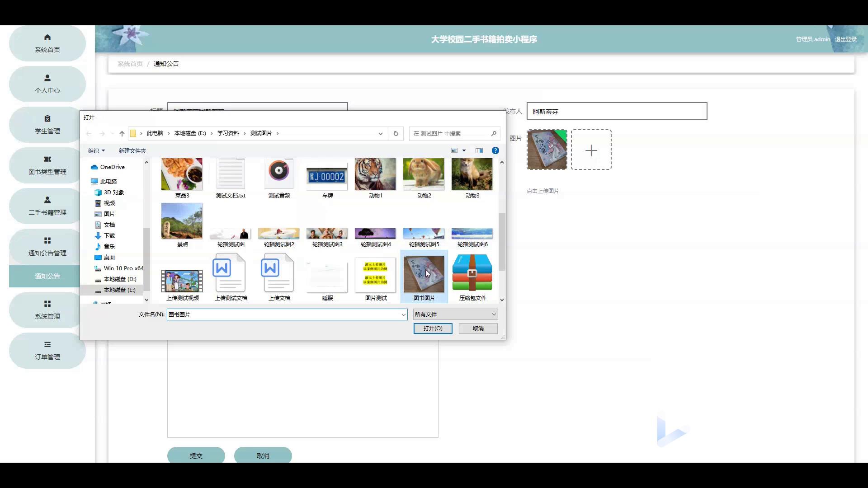Click 学习资料 in address path

(x=228, y=133)
